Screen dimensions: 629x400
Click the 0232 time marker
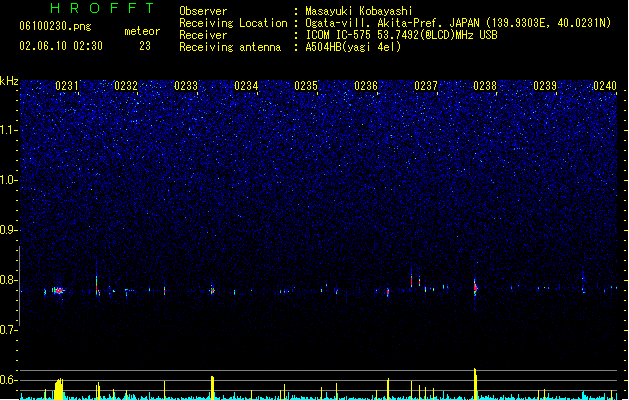click(x=126, y=86)
